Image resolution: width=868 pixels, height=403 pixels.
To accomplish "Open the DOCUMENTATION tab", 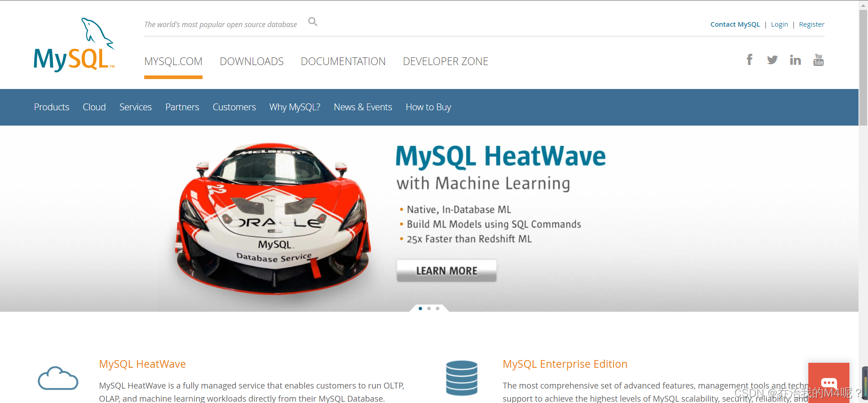I will pyautogui.click(x=343, y=61).
